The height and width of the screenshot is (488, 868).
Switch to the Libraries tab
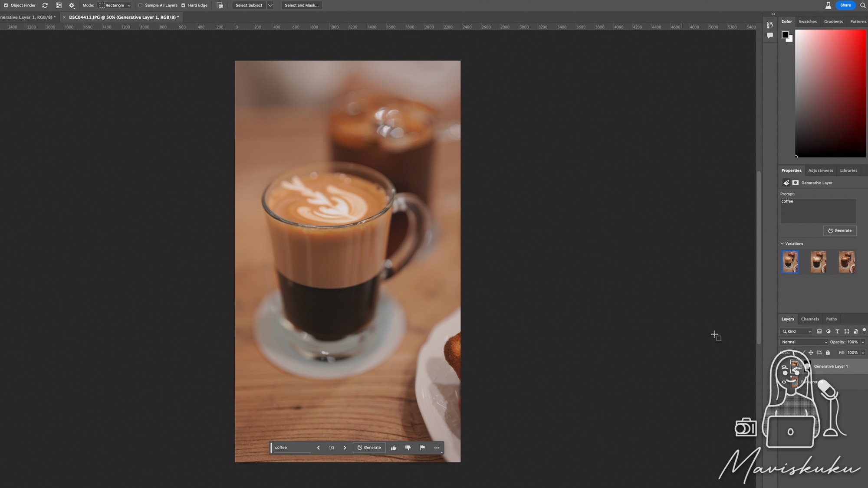click(x=848, y=170)
